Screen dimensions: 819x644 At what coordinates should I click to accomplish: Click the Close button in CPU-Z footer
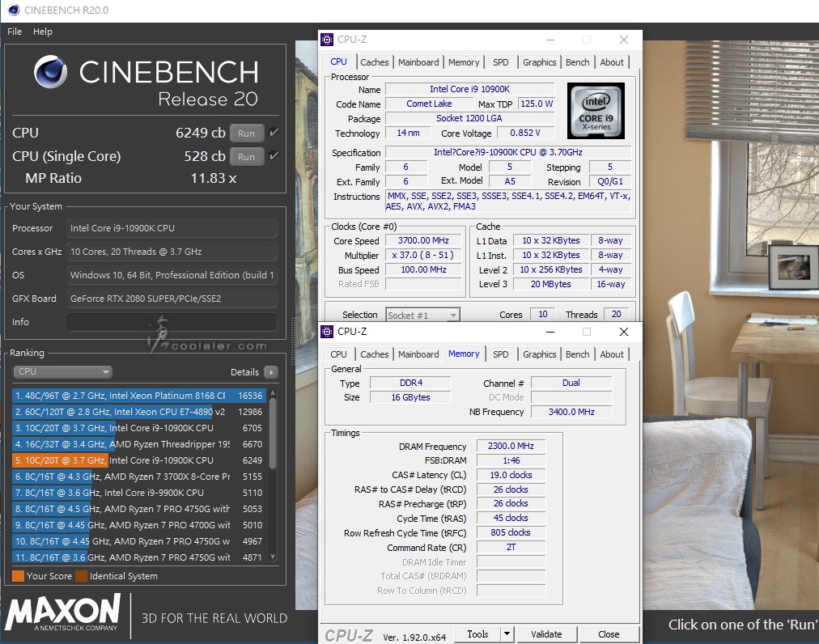tap(609, 634)
